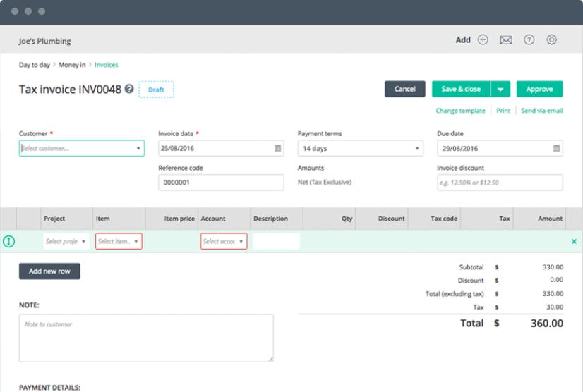Open the Select account dropdown in row

[224, 242]
